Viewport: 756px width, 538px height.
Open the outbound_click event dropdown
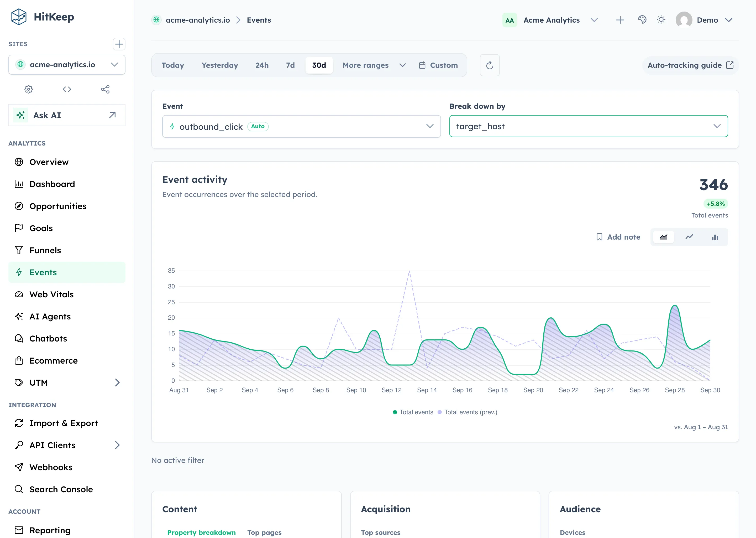click(x=301, y=126)
